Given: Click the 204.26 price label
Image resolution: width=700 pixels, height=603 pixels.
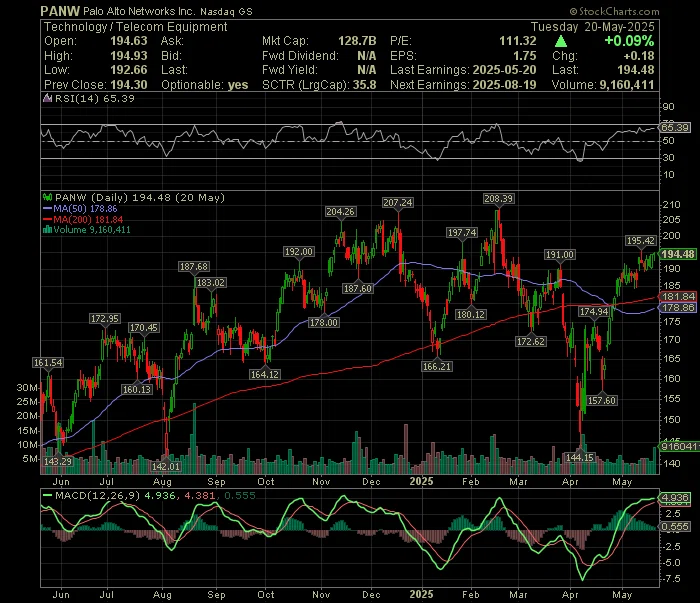Looking at the screenshot, I should (341, 212).
